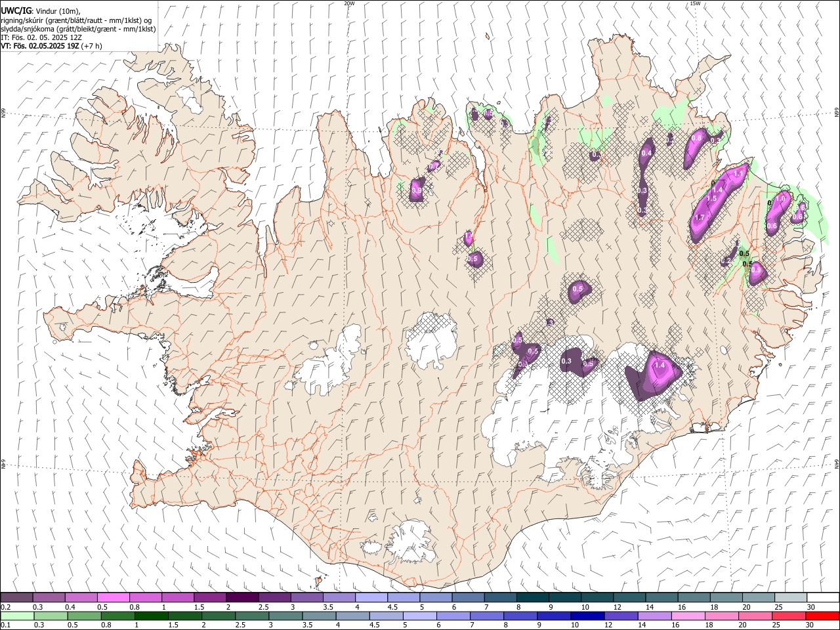
Task: Click the 20W longitude label
Action: click(349, 3)
